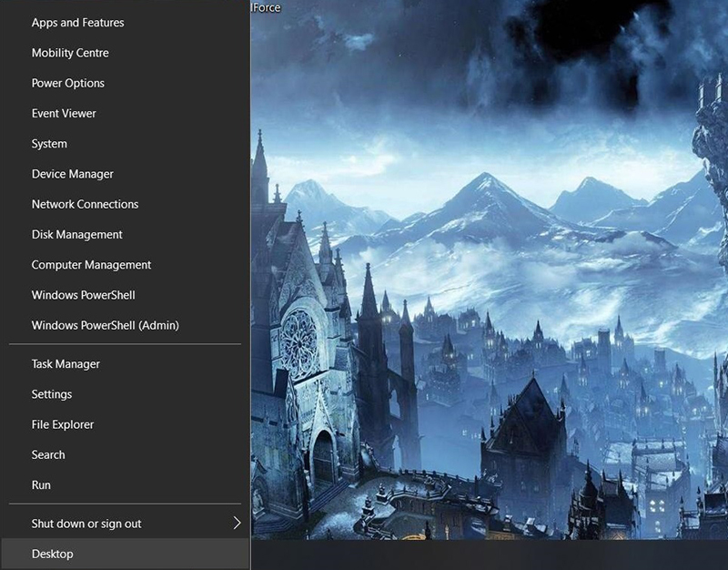This screenshot has height=570, width=728.
Task: Launch Event Viewer
Action: point(64,114)
